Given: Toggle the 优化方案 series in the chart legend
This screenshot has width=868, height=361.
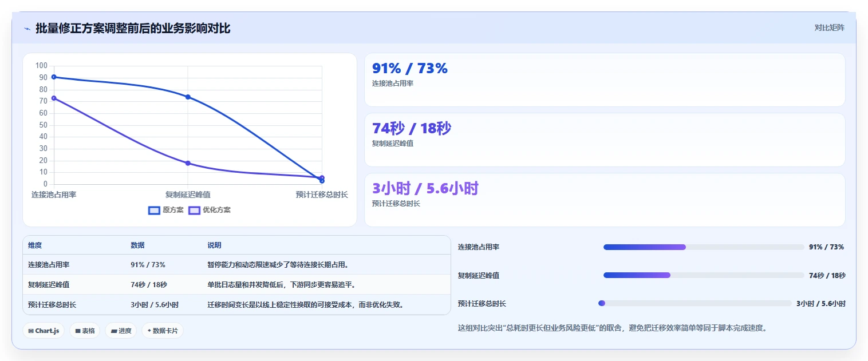Looking at the screenshot, I should pyautogui.click(x=210, y=210).
